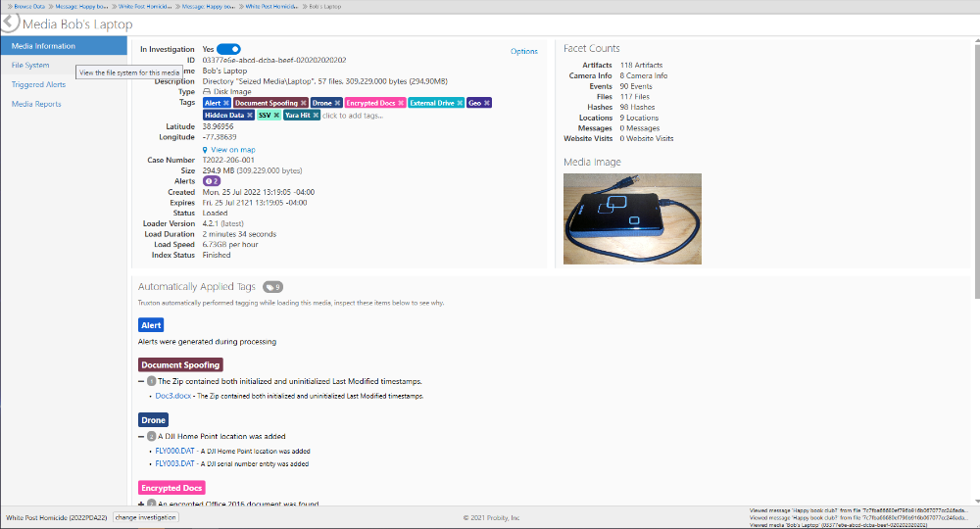
Task: Remove the External Drive tag
Action: point(460,103)
